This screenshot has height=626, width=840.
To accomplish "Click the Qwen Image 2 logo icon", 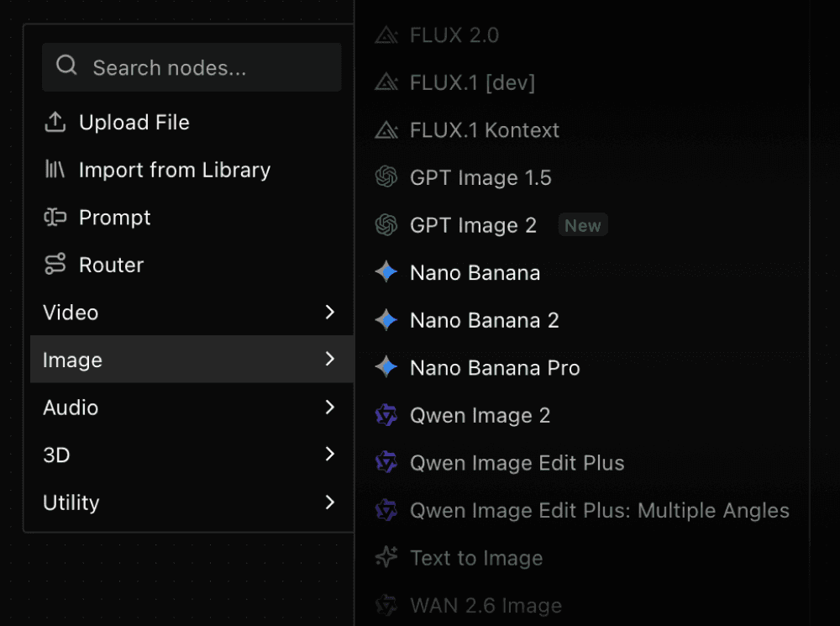I will point(386,415).
